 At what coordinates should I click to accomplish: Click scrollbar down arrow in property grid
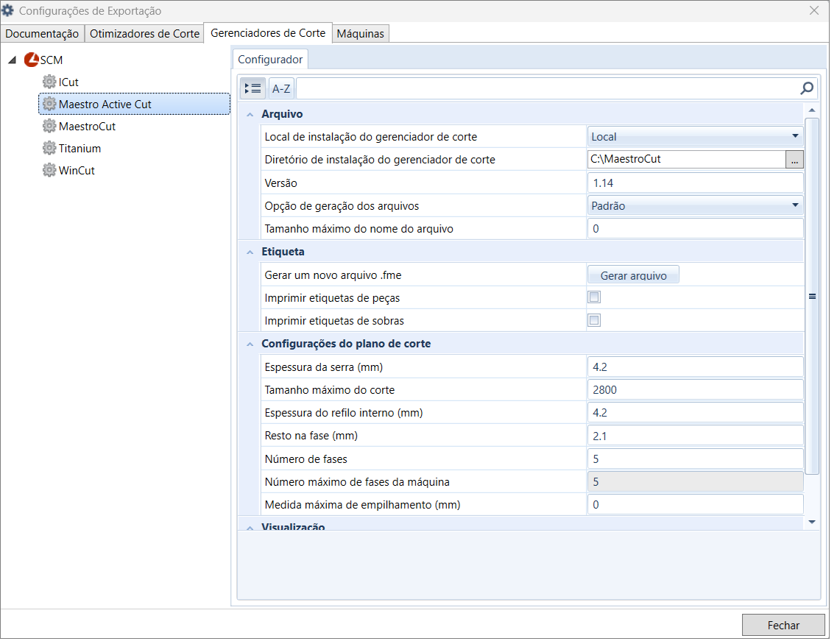(x=811, y=522)
